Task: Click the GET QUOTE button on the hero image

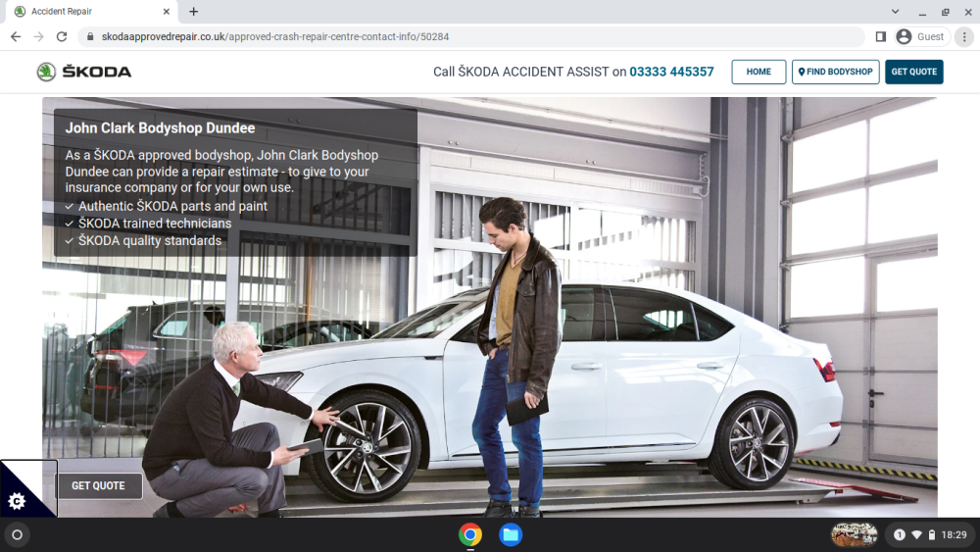Action: click(99, 485)
